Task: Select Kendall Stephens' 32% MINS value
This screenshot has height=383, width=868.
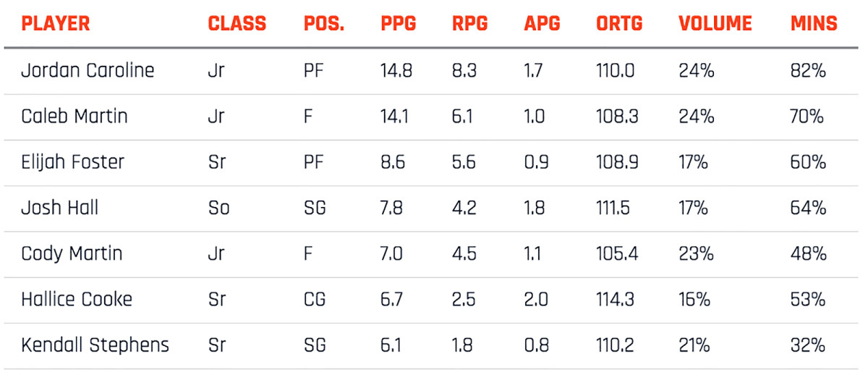Action: point(808,345)
